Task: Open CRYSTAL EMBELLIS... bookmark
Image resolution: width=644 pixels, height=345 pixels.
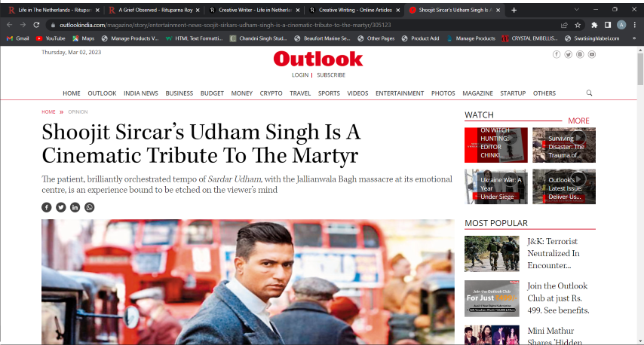Action: click(x=529, y=38)
